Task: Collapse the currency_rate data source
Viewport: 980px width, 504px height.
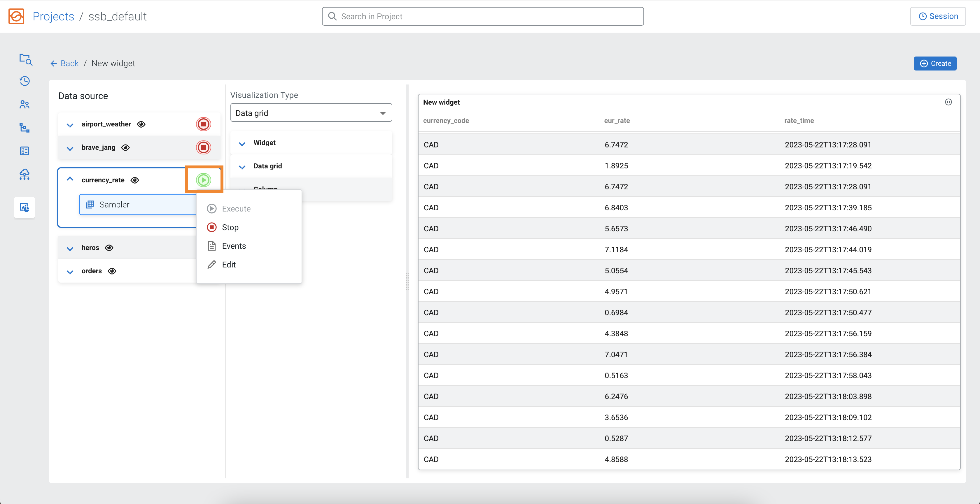Action: 70,179
